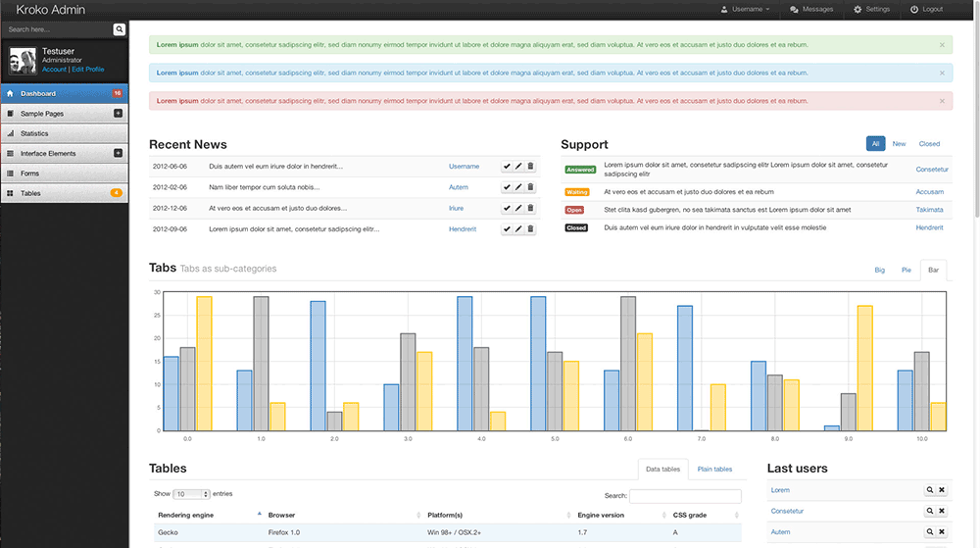Filter support tickets by All
Screen dimensions: 980x548
pyautogui.click(x=875, y=144)
